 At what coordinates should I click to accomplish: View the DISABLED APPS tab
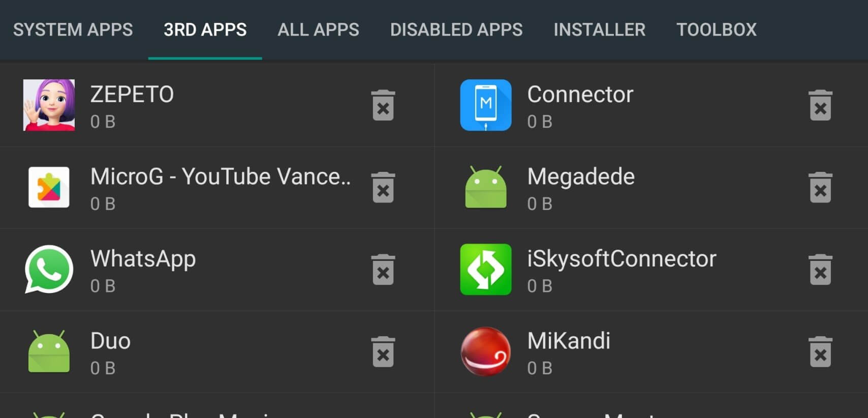(456, 29)
